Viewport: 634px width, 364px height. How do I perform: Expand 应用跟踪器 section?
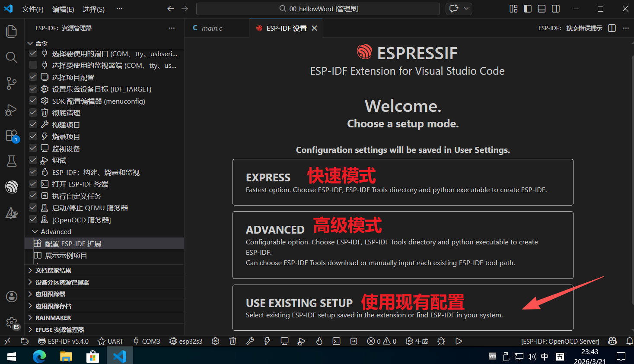tap(105, 294)
